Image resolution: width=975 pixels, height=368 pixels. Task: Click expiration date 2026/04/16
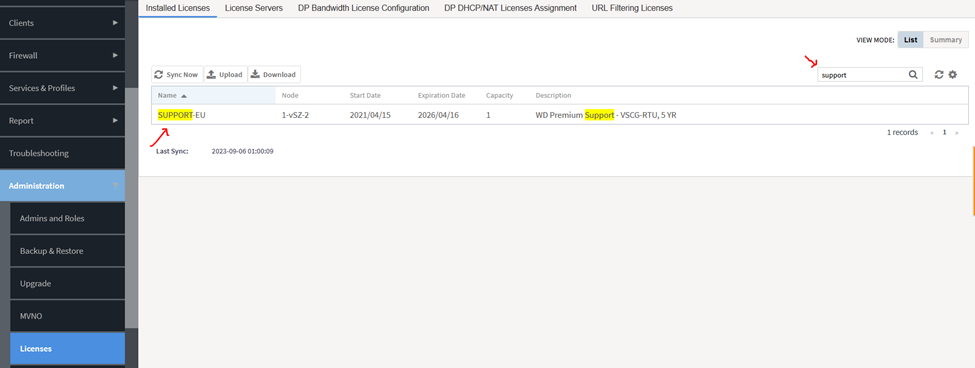pos(438,115)
